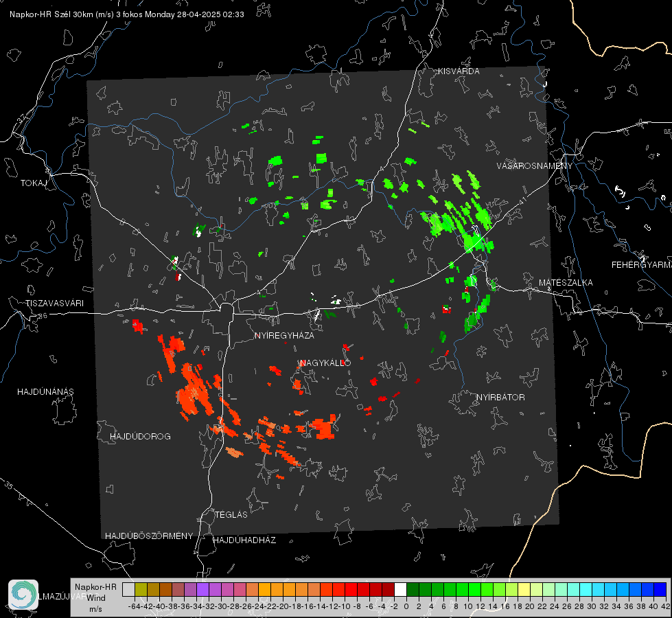Select the TÉGLÁS town label
This screenshot has height=618, width=672.
pos(231,514)
